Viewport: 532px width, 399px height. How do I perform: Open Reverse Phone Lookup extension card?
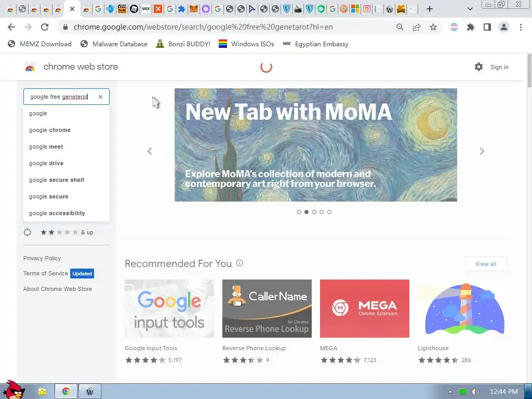point(267,322)
